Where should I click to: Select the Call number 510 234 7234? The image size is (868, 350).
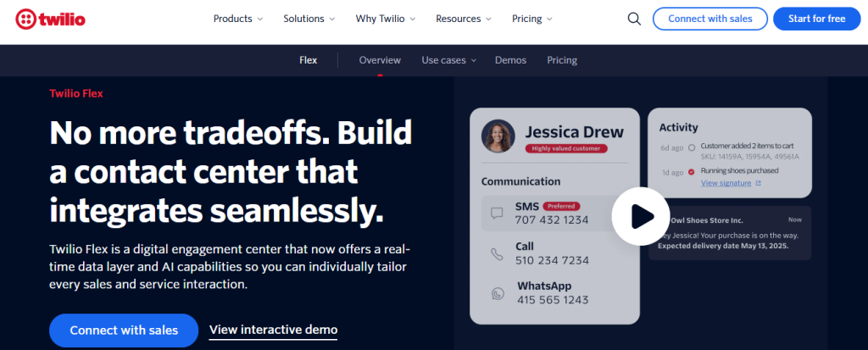pos(552,260)
